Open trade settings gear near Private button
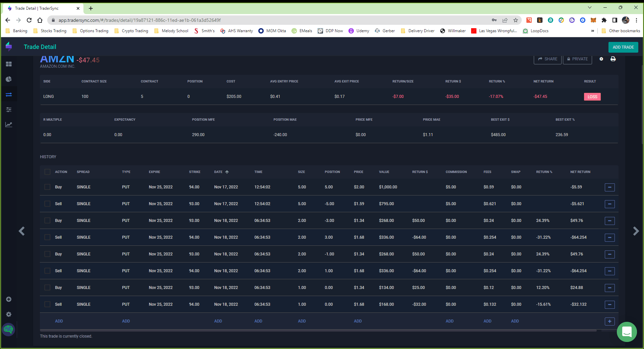Image resolution: width=644 pixels, height=349 pixels. pyautogui.click(x=601, y=59)
